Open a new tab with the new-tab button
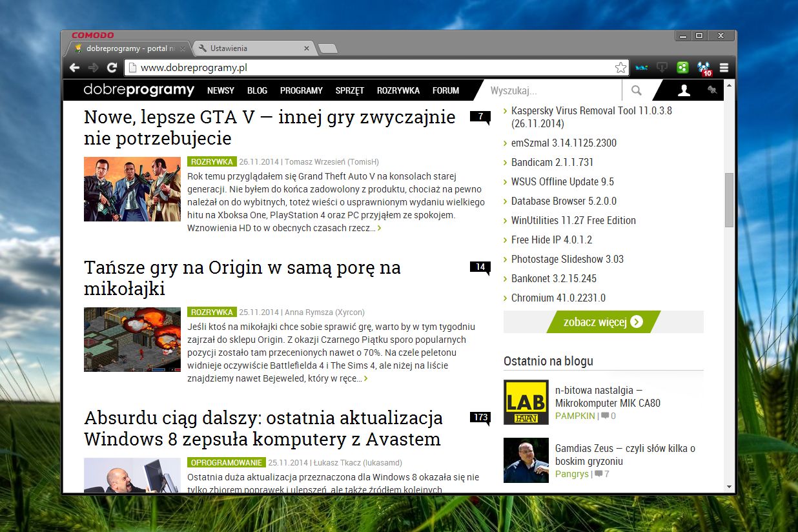Viewport: 798px width, 532px height. point(327,49)
